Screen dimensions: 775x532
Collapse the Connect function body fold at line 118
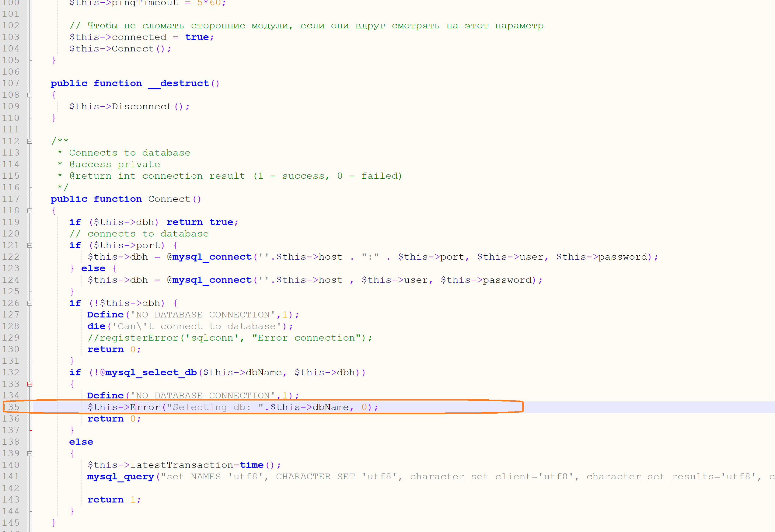point(30,211)
